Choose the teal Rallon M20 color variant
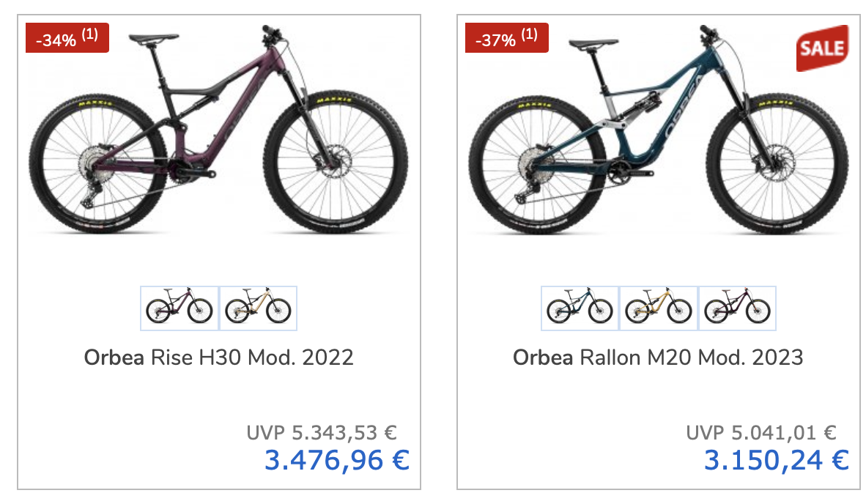 [x=580, y=308]
